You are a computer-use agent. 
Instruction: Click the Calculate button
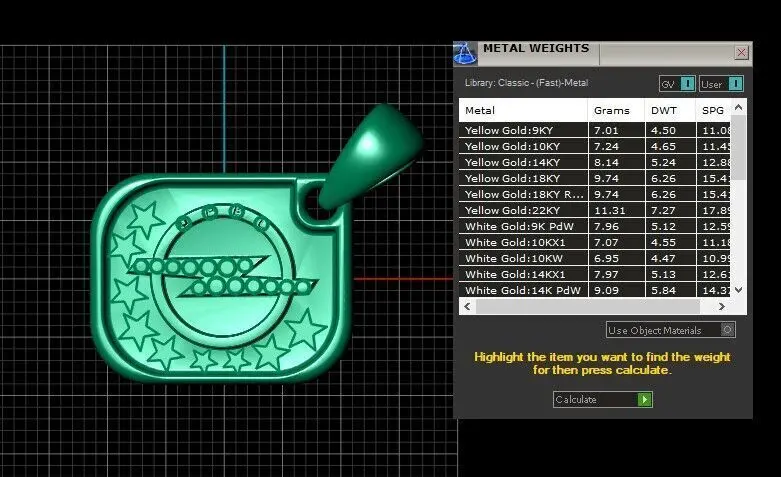(603, 399)
